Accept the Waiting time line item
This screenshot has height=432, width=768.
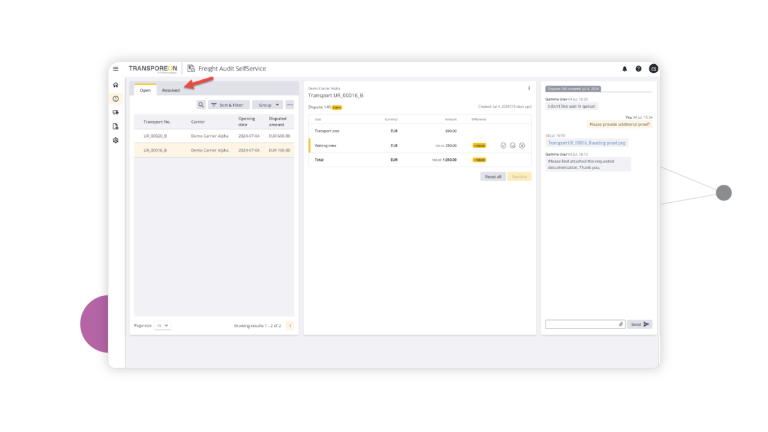(x=504, y=145)
